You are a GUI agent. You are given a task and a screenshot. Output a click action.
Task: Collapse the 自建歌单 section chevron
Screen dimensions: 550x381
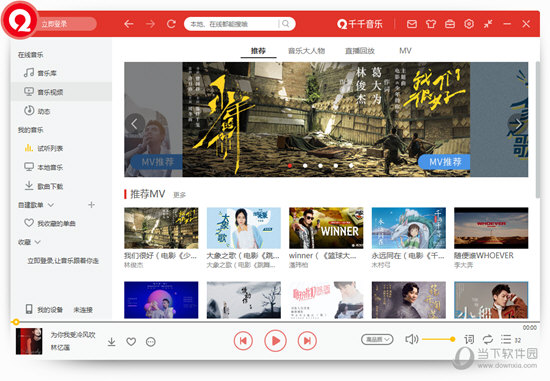[51, 205]
